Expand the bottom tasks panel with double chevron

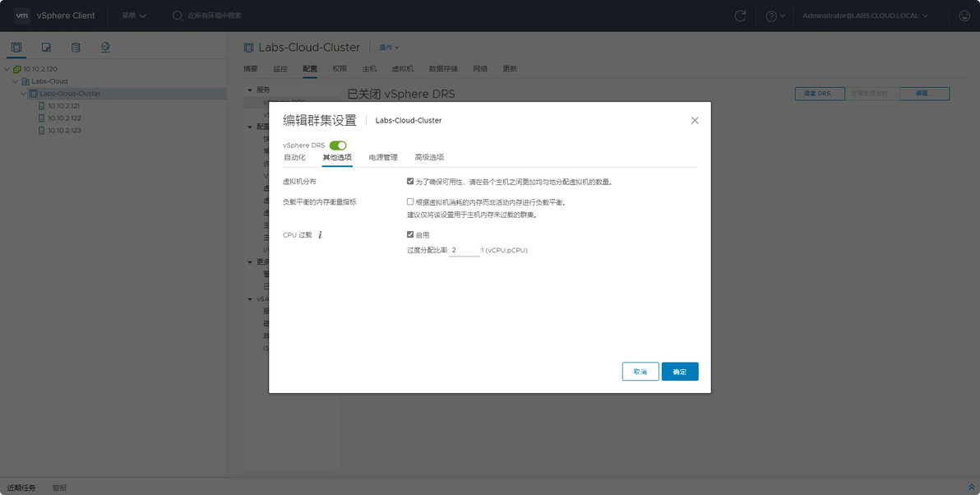point(971,488)
